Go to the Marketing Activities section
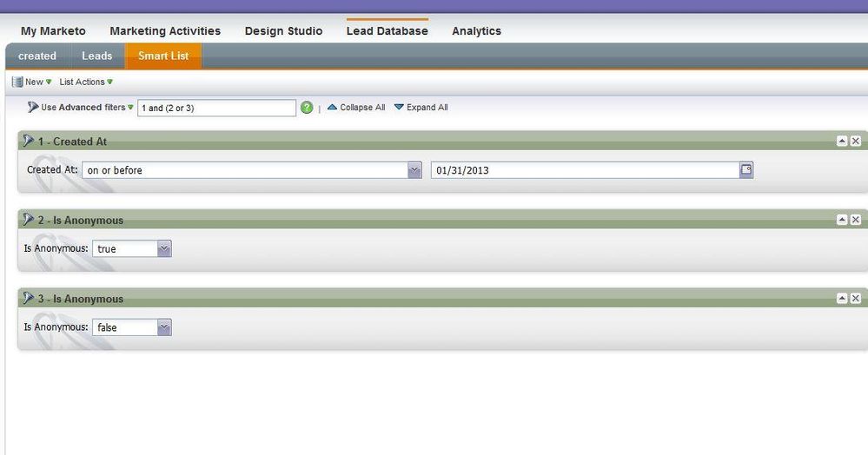The image size is (868, 455). (x=165, y=31)
